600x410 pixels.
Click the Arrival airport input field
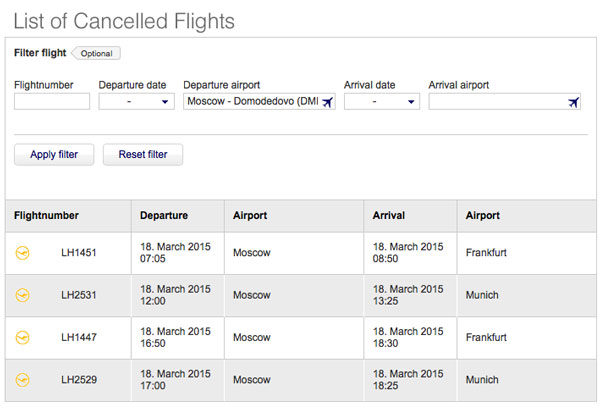(505, 101)
